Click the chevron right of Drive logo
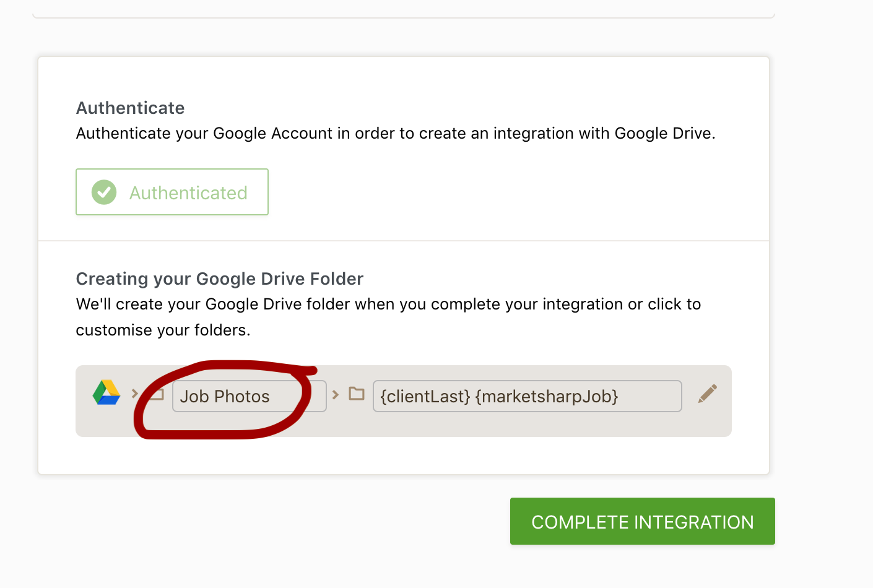The height and width of the screenshot is (588, 873). pos(134,393)
